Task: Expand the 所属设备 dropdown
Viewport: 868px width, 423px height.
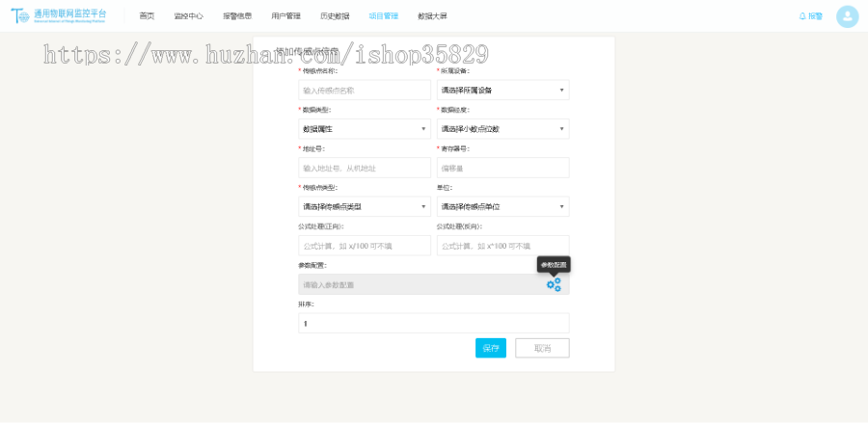Action: click(x=502, y=90)
